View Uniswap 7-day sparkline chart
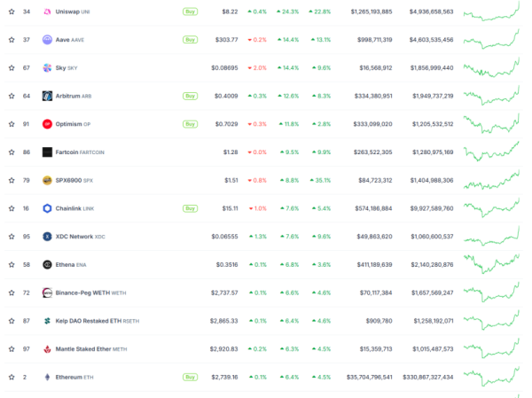This screenshot has width=532, height=398. coord(491,12)
